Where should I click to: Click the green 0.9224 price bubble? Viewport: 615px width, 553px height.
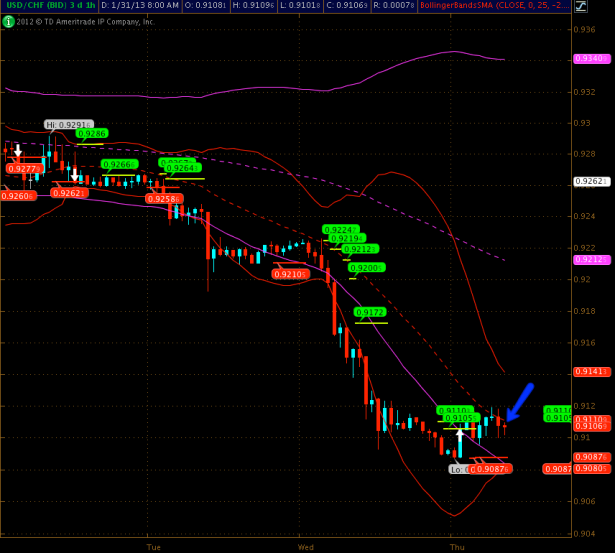point(340,229)
